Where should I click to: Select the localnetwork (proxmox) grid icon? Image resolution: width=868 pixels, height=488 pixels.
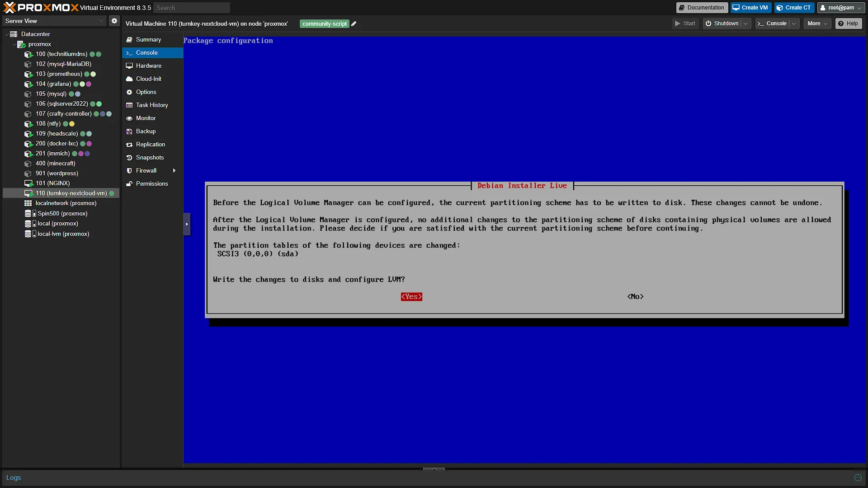click(x=28, y=203)
